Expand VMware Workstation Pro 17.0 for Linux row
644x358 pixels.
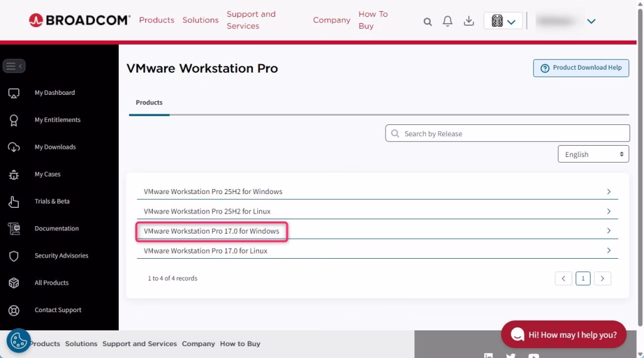(x=206, y=251)
